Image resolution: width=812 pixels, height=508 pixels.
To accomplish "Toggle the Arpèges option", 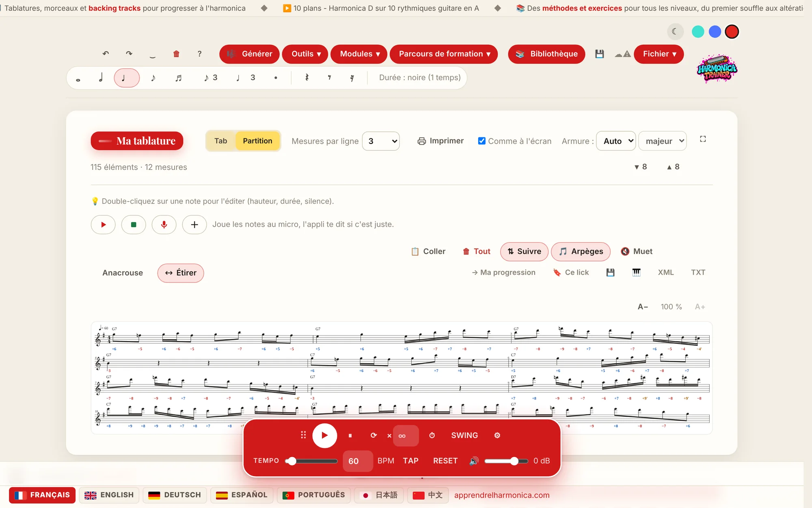I will point(581,252).
